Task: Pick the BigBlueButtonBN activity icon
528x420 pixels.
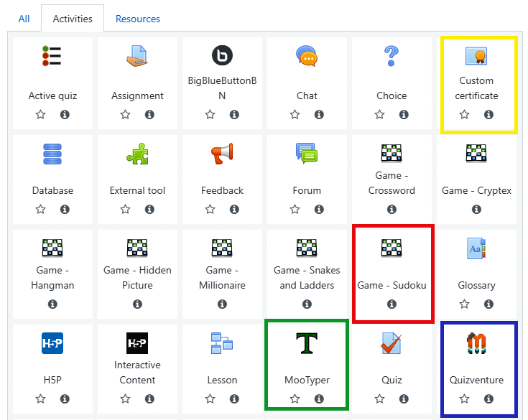Action: pos(222,55)
